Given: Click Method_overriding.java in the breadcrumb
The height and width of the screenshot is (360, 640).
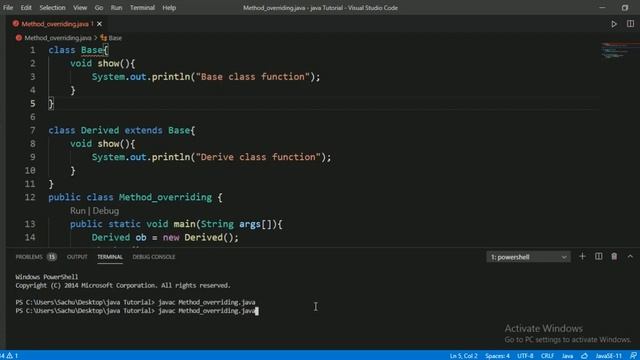Looking at the screenshot, I should coord(58,38).
